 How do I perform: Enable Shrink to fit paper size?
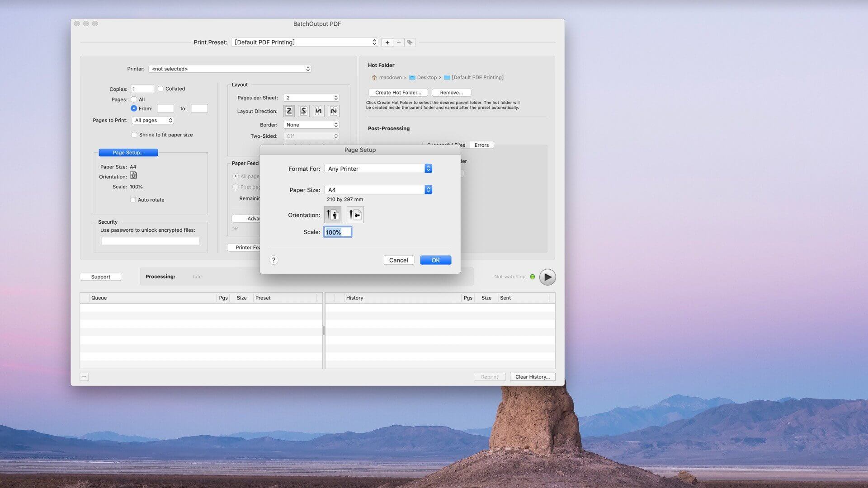(134, 135)
